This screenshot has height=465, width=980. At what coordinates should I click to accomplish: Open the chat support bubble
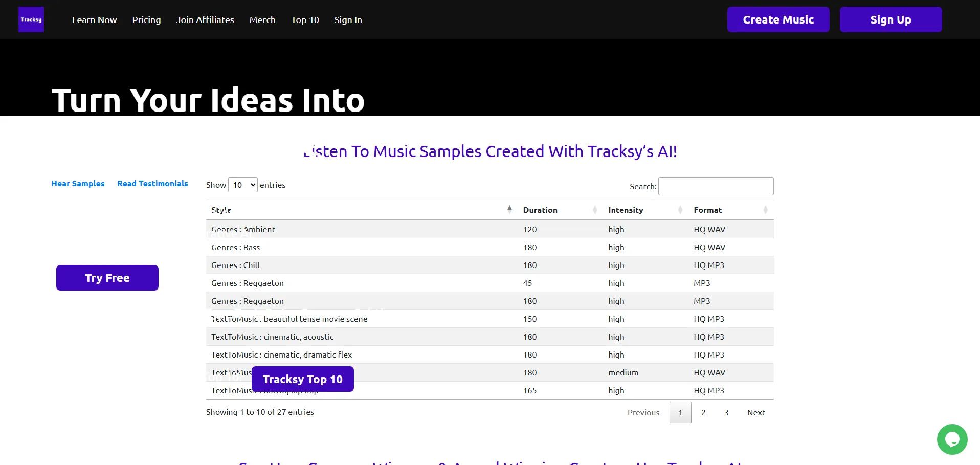pos(952,439)
